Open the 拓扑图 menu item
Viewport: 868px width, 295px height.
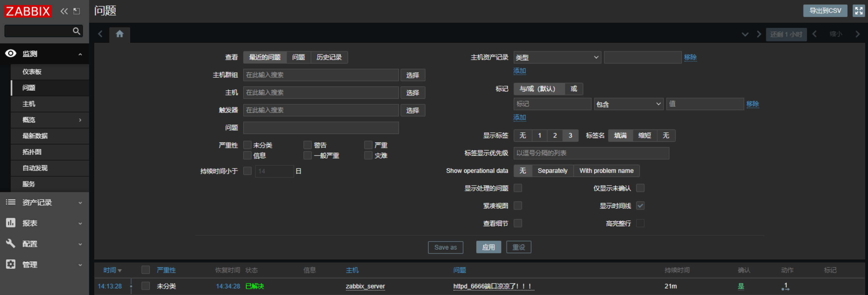pyautogui.click(x=50, y=152)
